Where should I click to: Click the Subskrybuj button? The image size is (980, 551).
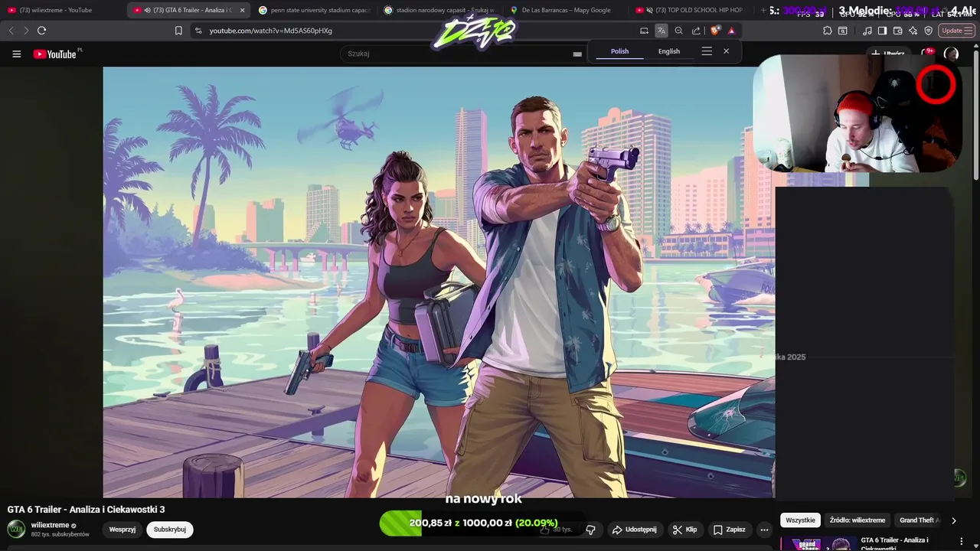coord(170,530)
